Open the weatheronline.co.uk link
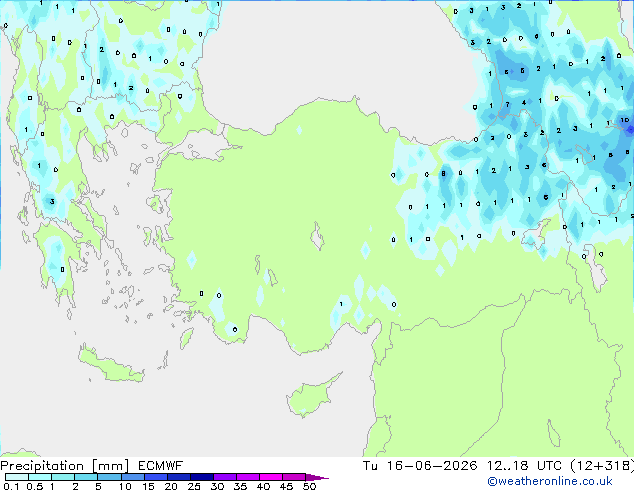Screen dimensions: 634x490 [x=549, y=481]
